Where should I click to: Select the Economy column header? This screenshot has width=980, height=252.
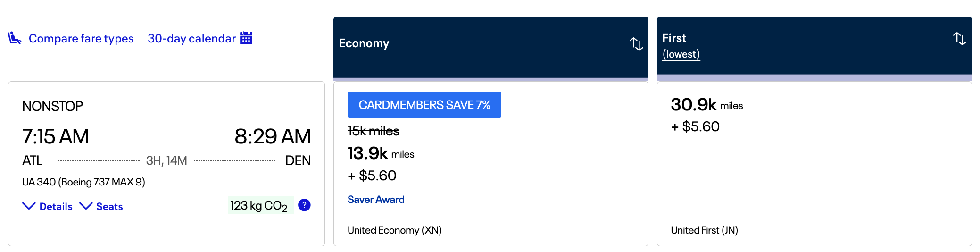pos(364,43)
